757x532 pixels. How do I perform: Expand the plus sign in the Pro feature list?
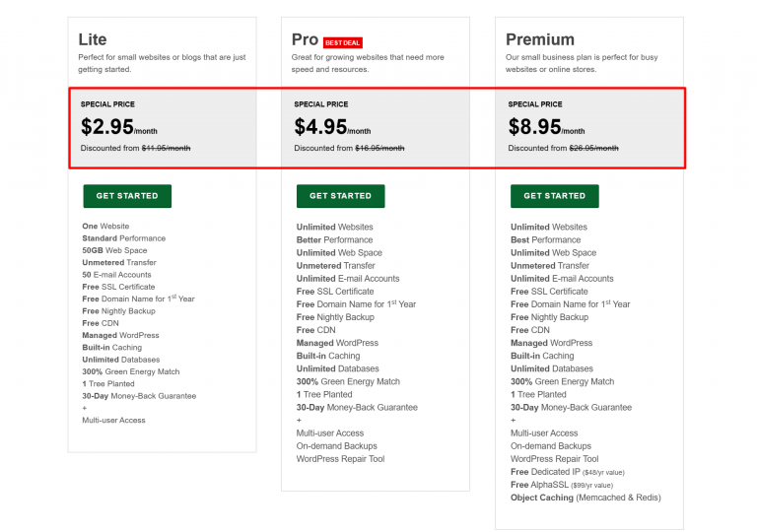tap(299, 420)
